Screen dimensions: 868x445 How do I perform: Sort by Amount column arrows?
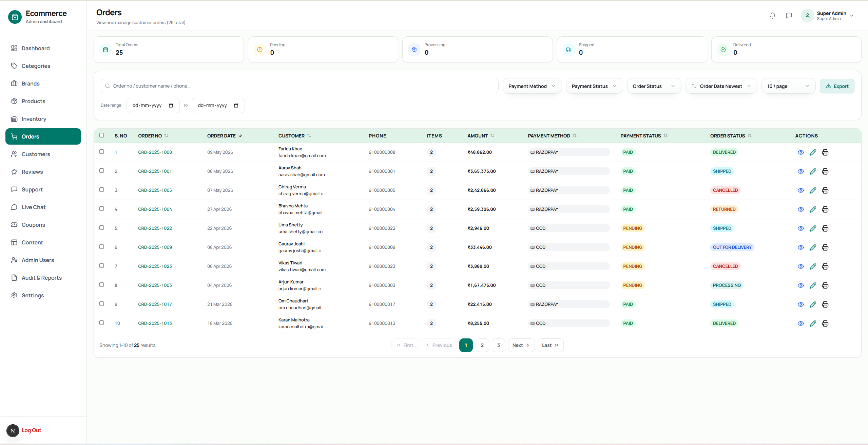pos(492,135)
